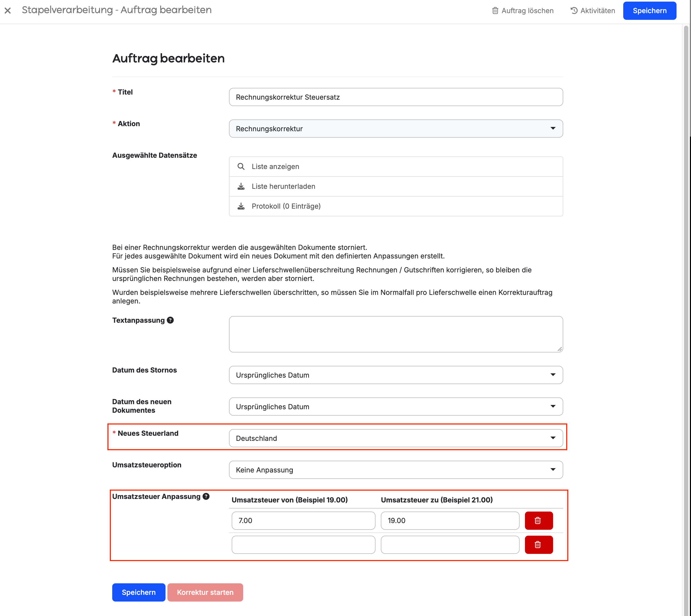Click the trash icon beside Auftrag löschen
This screenshot has height=616, width=691.
(x=495, y=10)
